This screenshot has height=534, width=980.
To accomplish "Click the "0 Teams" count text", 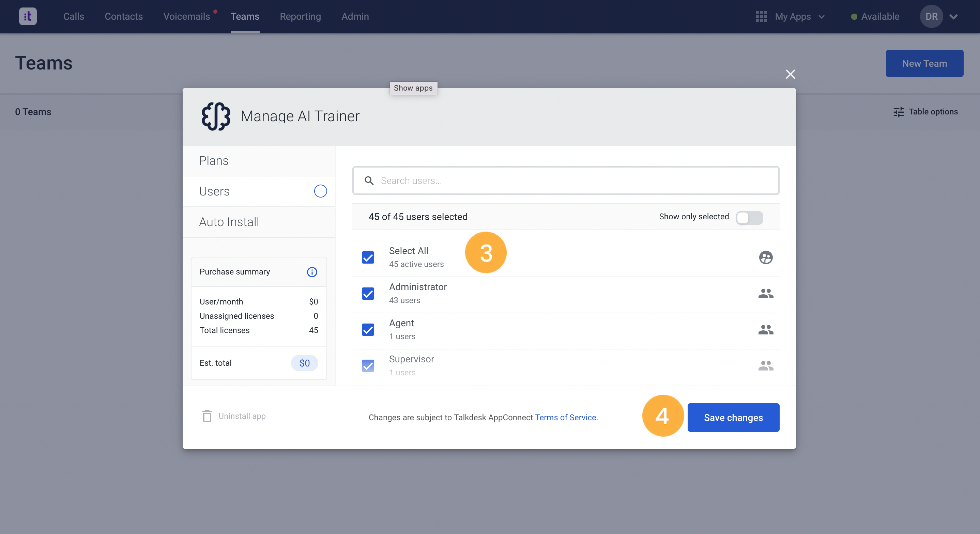I will click(x=33, y=112).
